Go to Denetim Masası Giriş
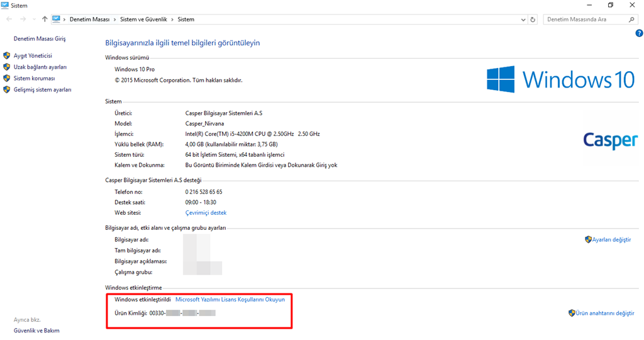 pos(40,38)
